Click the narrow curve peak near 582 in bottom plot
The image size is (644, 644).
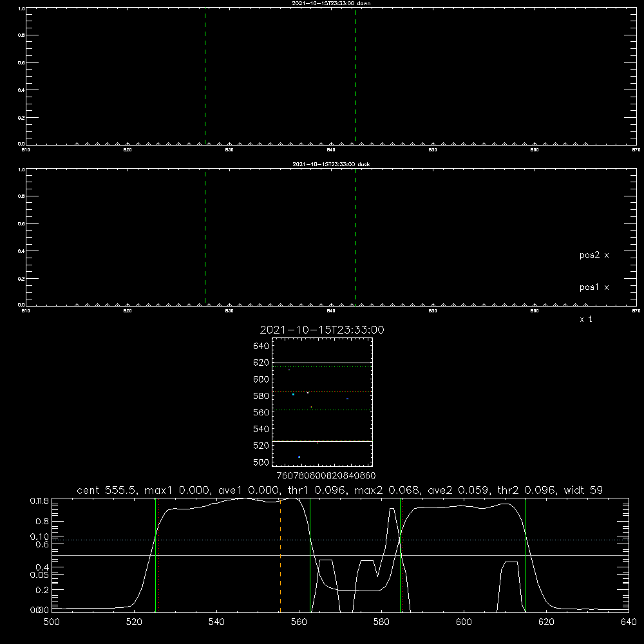click(392, 509)
